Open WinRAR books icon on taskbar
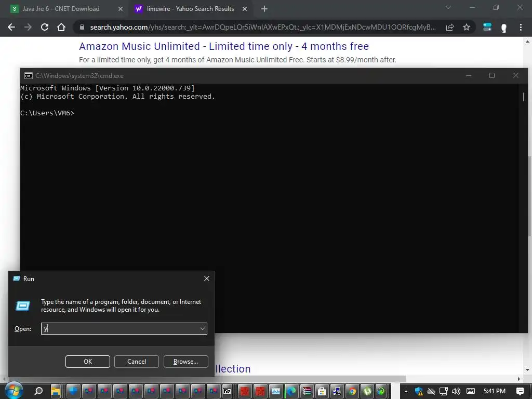 (307, 391)
